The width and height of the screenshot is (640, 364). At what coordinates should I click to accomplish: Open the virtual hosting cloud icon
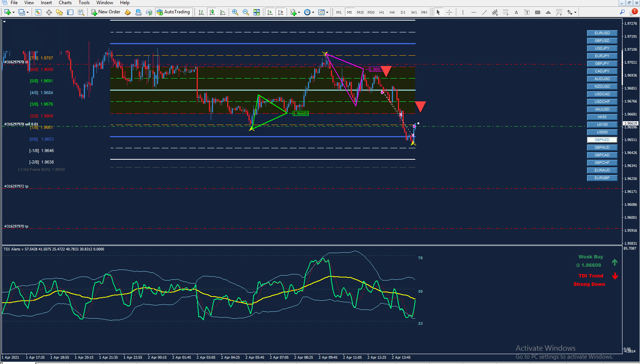point(138,12)
